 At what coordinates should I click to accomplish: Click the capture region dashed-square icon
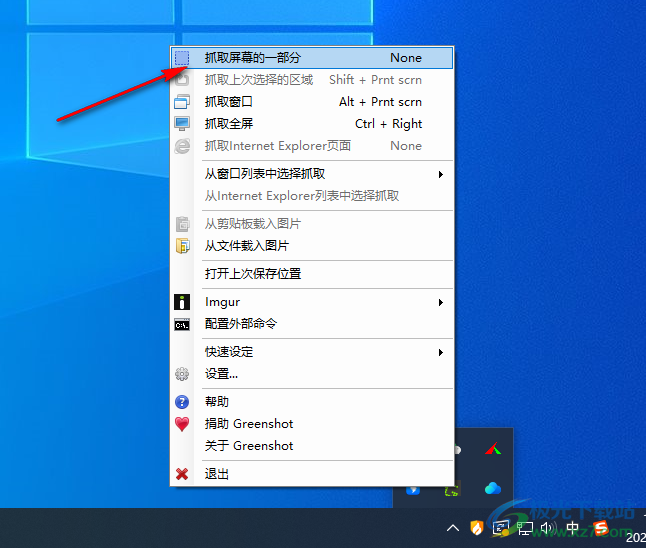182,58
